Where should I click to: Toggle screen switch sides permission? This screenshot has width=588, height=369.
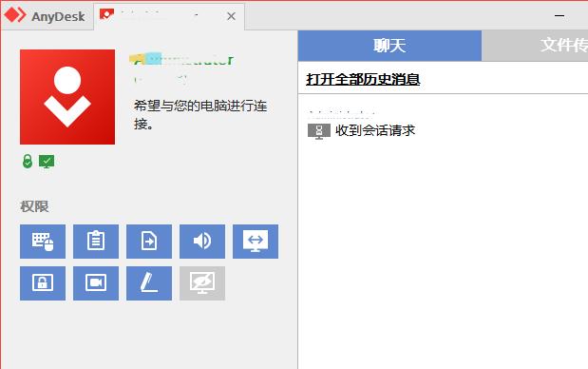tap(256, 242)
